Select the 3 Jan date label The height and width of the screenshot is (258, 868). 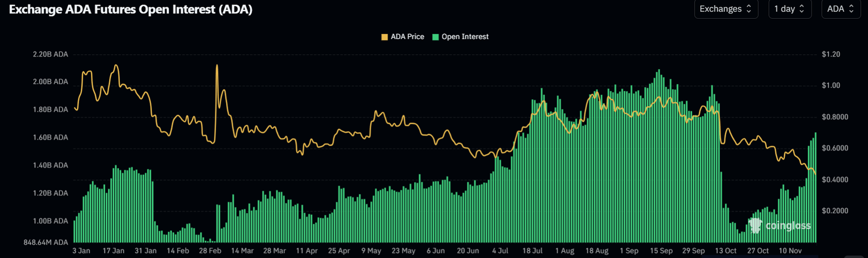coord(82,250)
